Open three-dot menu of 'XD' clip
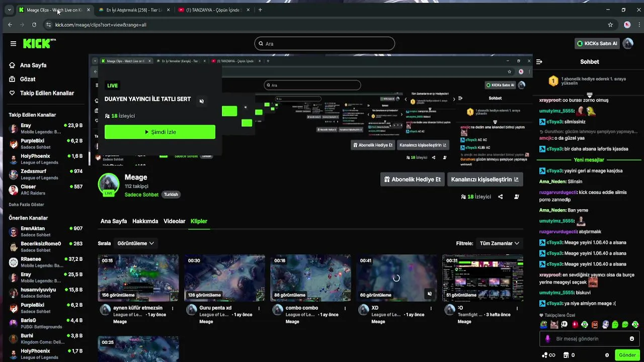The width and height of the screenshot is (644, 362). pos(431,308)
